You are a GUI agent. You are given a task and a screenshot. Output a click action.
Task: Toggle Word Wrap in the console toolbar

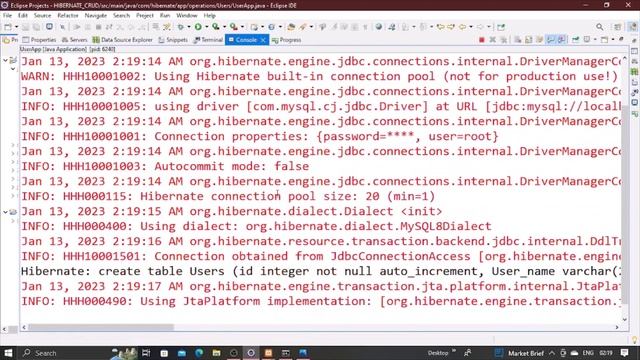[540, 40]
